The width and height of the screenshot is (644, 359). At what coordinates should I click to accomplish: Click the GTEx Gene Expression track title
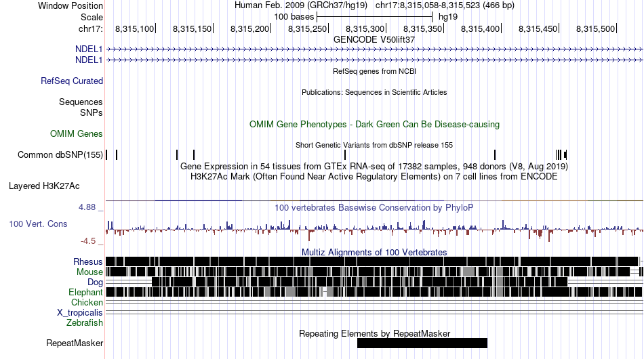tap(374, 166)
